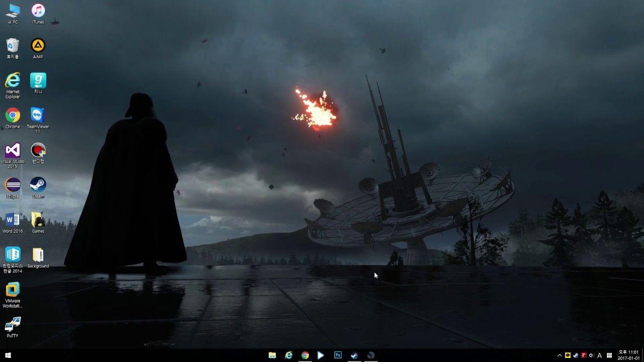Screen dimensions: 644x362
Task: Select the PuTTY desktop shortcut
Action: click(13, 327)
